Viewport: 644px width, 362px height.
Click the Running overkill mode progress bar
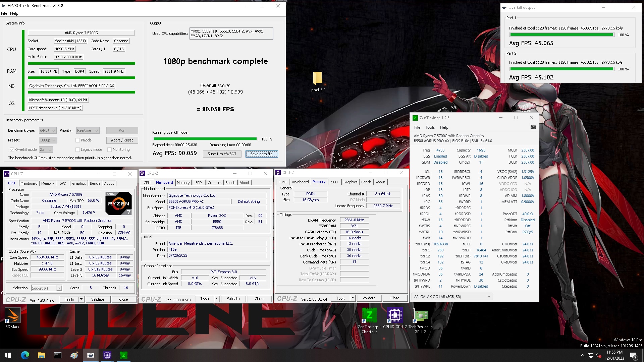(x=205, y=139)
